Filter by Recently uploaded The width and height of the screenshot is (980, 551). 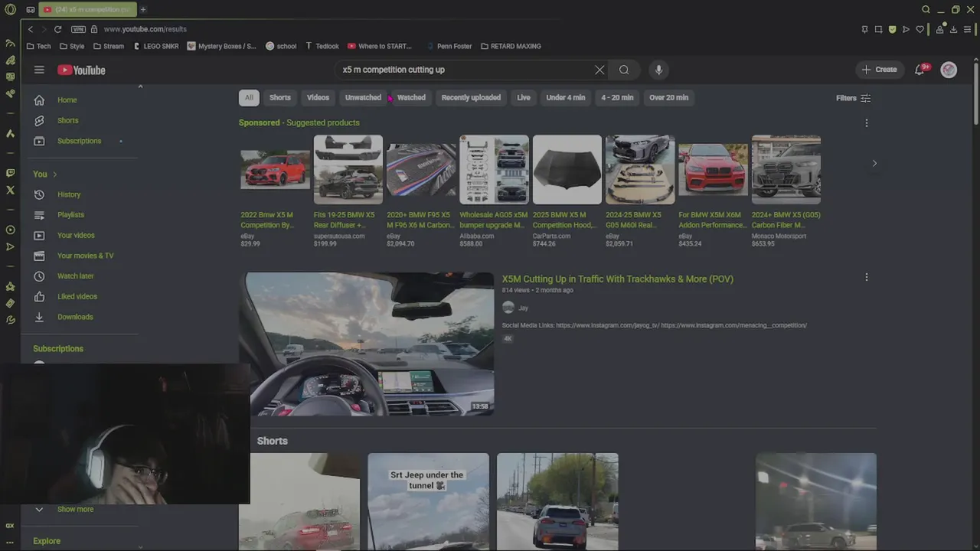click(x=471, y=97)
